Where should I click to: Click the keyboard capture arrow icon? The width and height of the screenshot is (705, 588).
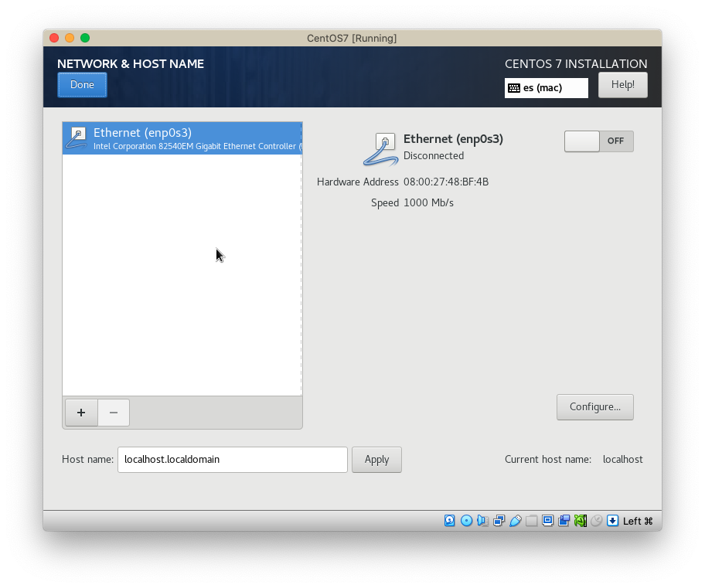pyautogui.click(x=612, y=521)
